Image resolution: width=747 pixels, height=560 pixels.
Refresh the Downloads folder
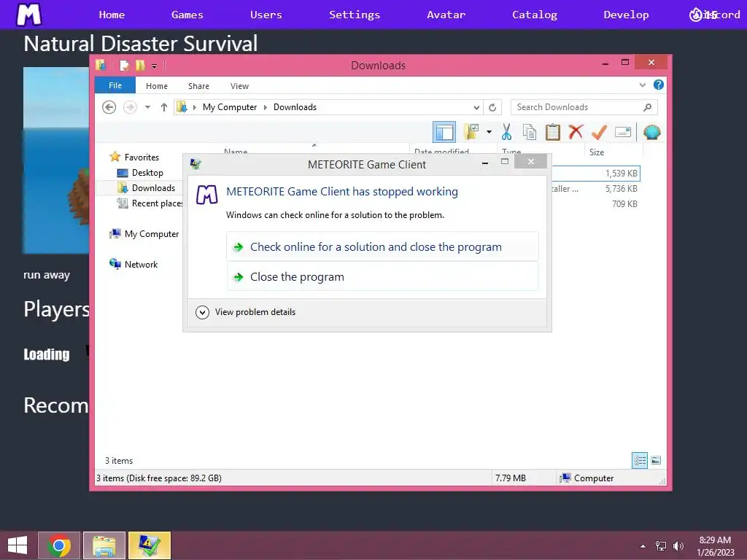click(492, 108)
